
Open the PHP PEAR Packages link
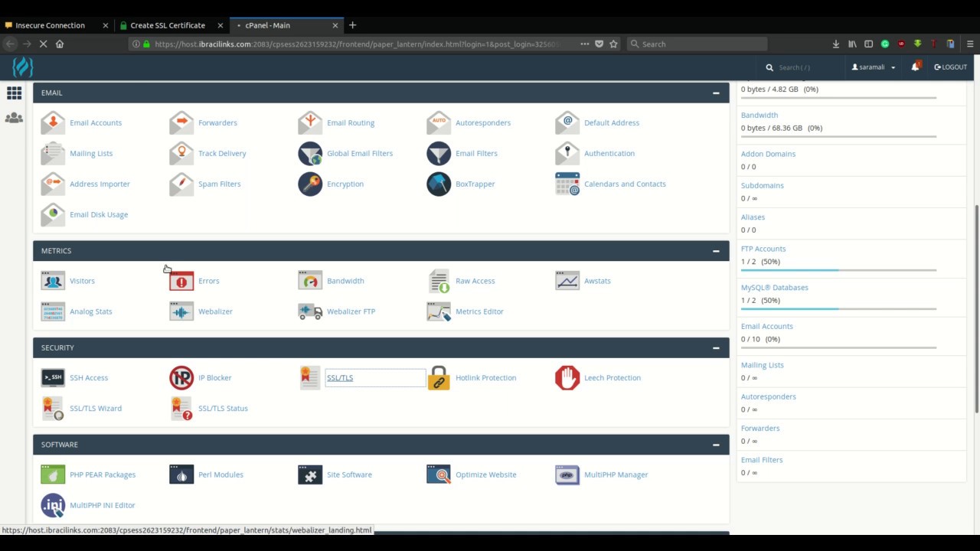pos(103,474)
